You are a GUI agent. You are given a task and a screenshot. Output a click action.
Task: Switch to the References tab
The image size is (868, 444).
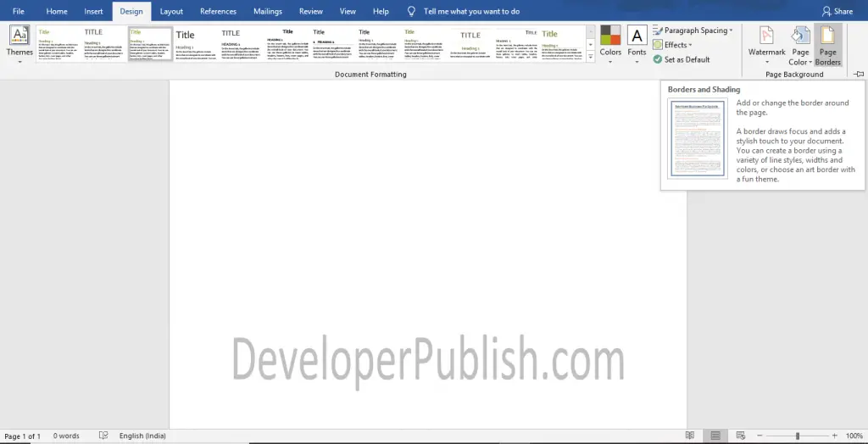click(x=218, y=11)
